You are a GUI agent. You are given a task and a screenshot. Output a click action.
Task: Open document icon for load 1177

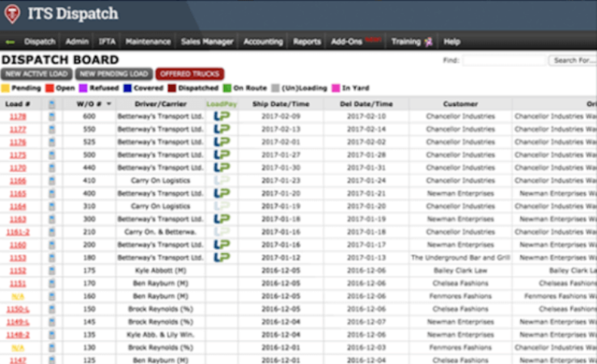[x=52, y=129]
